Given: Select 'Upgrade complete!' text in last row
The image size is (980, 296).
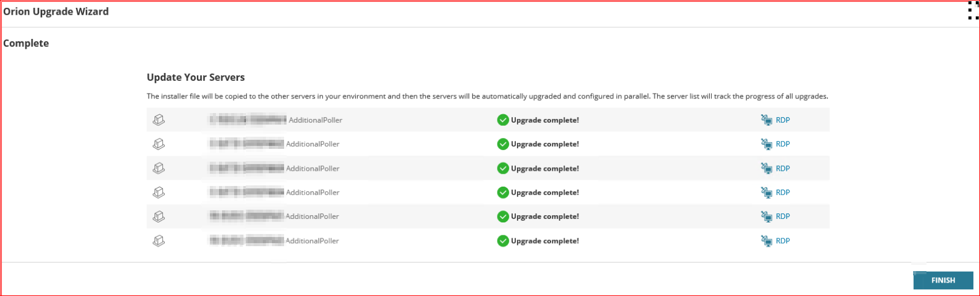Looking at the screenshot, I should [x=545, y=241].
